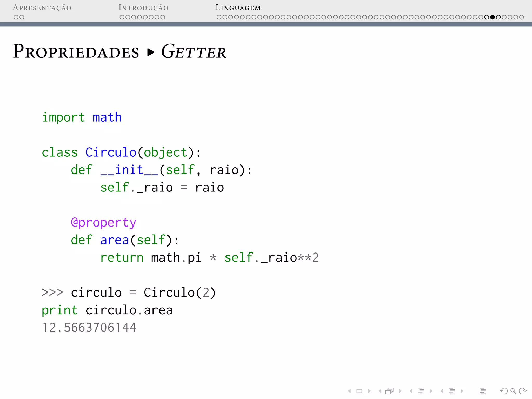
Task: Open the Apresentação section
Action: click(x=42, y=8)
